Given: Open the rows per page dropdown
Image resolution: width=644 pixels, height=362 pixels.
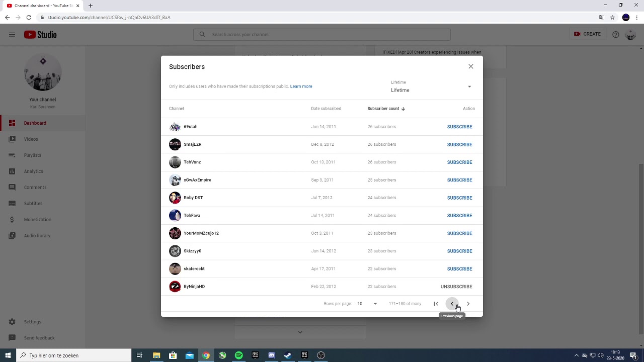Looking at the screenshot, I should pos(367,304).
